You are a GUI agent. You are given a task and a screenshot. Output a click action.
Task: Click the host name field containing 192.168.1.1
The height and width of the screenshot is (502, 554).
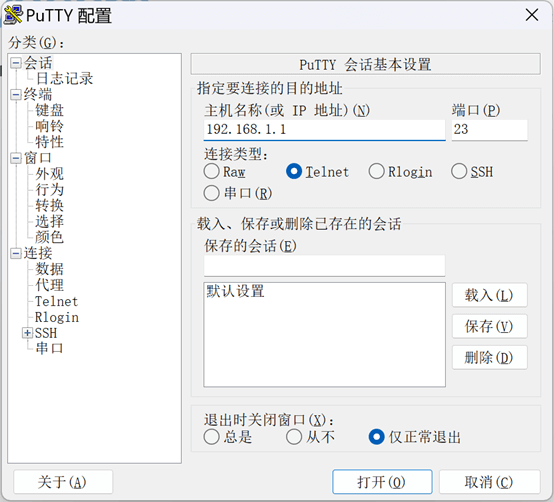tap(324, 130)
